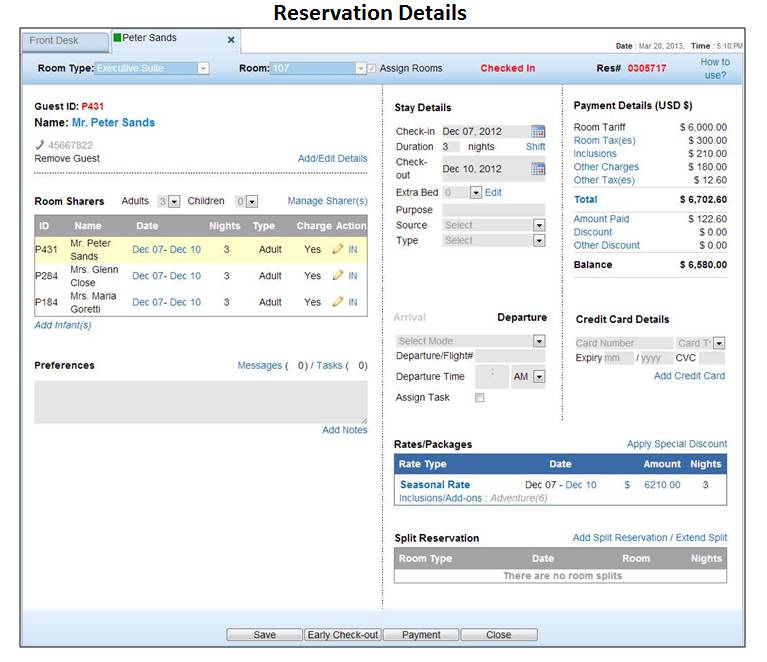
Task: Tick the Assign Task checkbox
Action: (480, 397)
